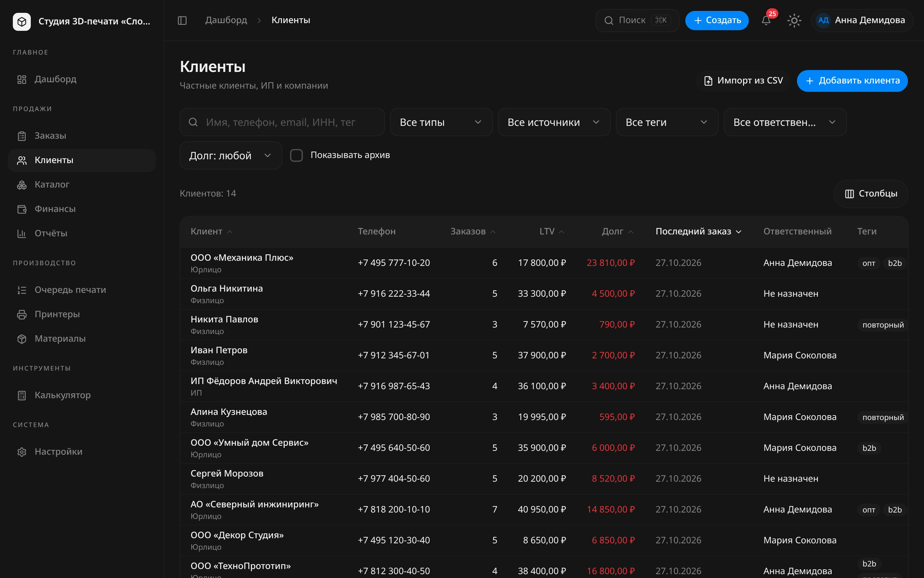Enable the Показывать архив checkbox
Viewport: 924px width, 578px height.
(x=296, y=155)
